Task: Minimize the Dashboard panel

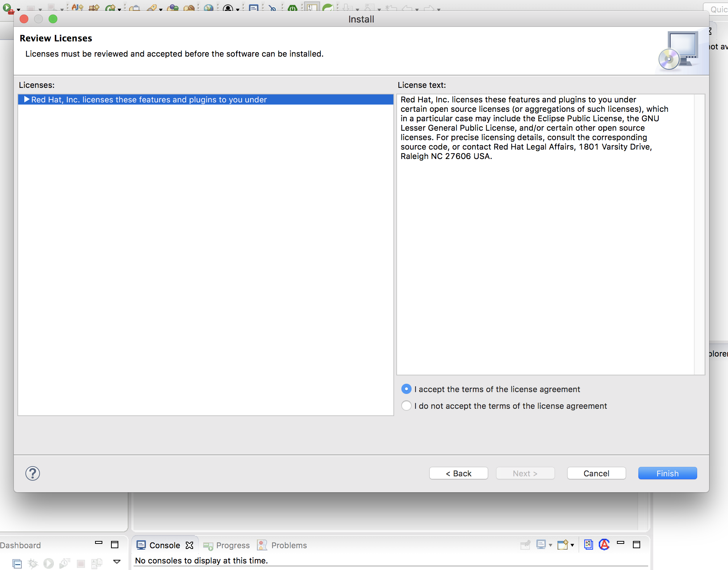Action: 98,543
